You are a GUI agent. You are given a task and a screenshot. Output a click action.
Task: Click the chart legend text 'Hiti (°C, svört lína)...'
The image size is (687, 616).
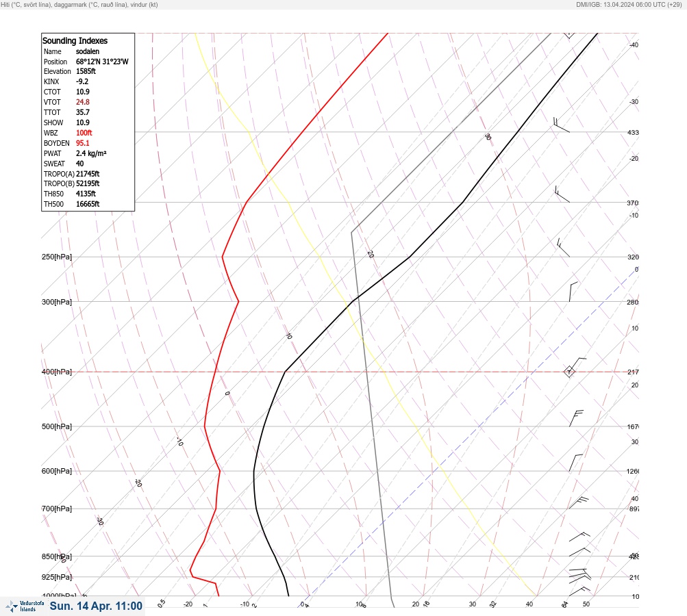point(79,4)
